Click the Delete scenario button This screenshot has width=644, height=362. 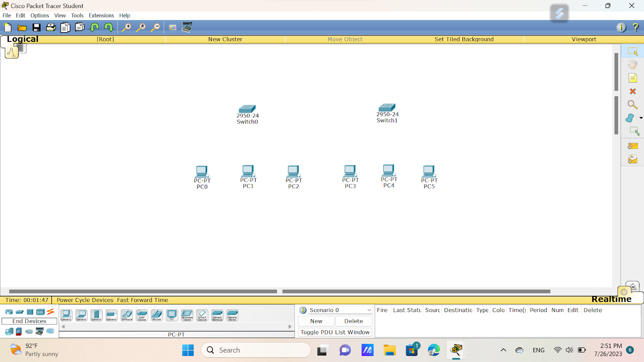[353, 321]
